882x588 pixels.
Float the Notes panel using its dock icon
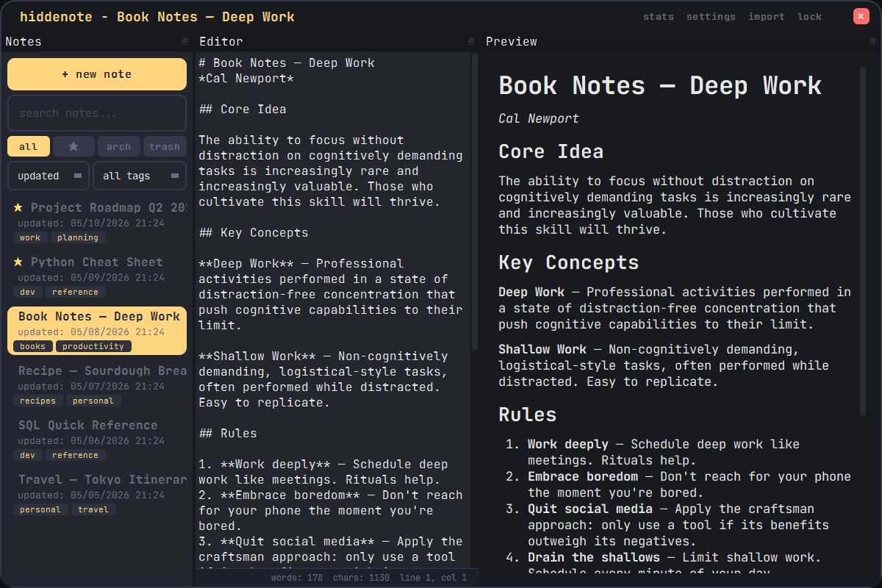pyautogui.click(x=184, y=42)
